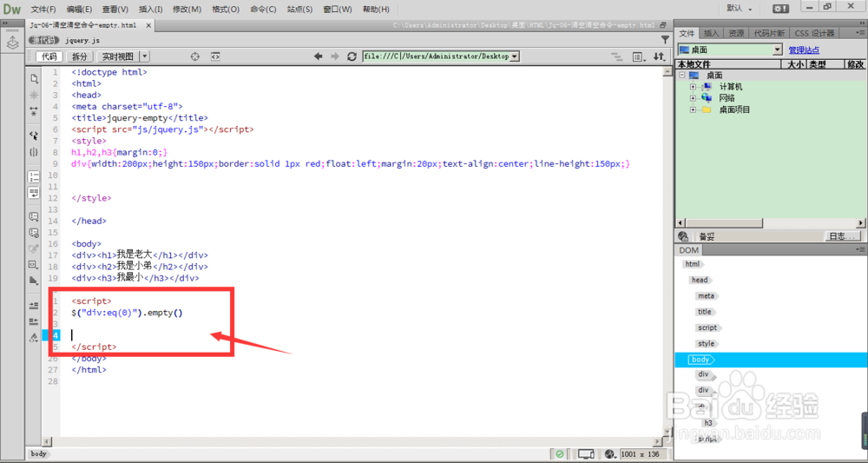Expand the 计算机 tree node
Viewport: 868px width, 463px height.
[x=693, y=87]
